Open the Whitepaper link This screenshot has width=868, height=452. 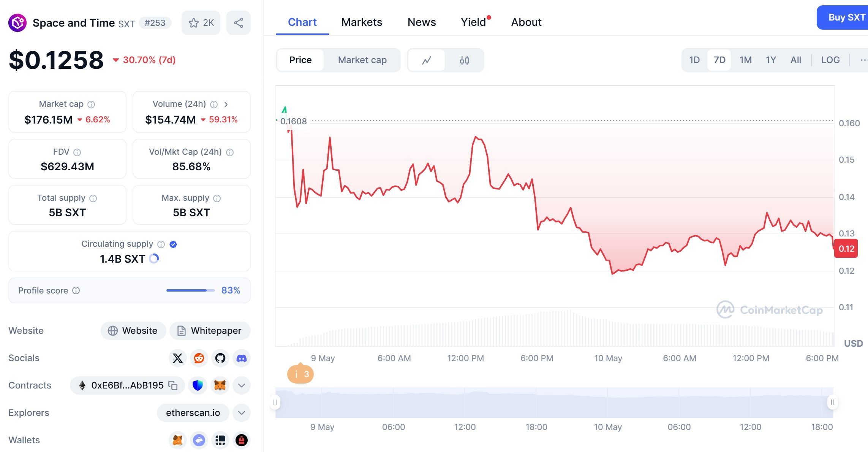tap(210, 330)
